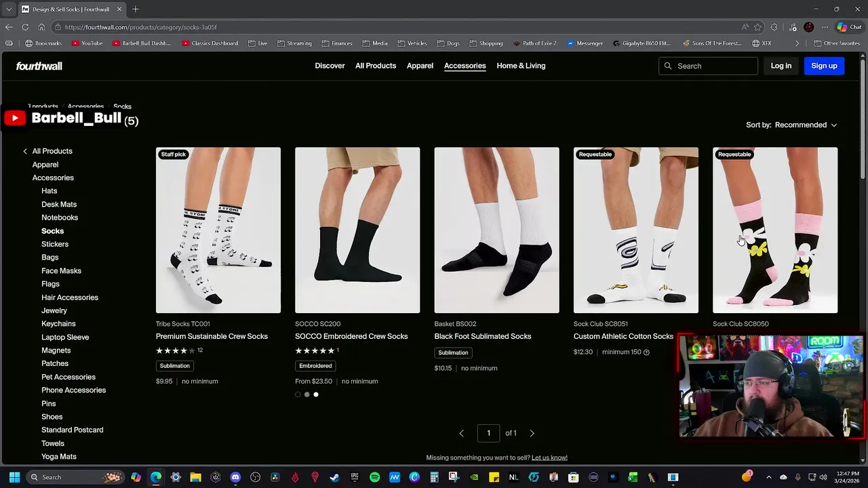868x488 pixels.
Task: Open Spotify from the taskbar
Action: [x=374, y=477]
